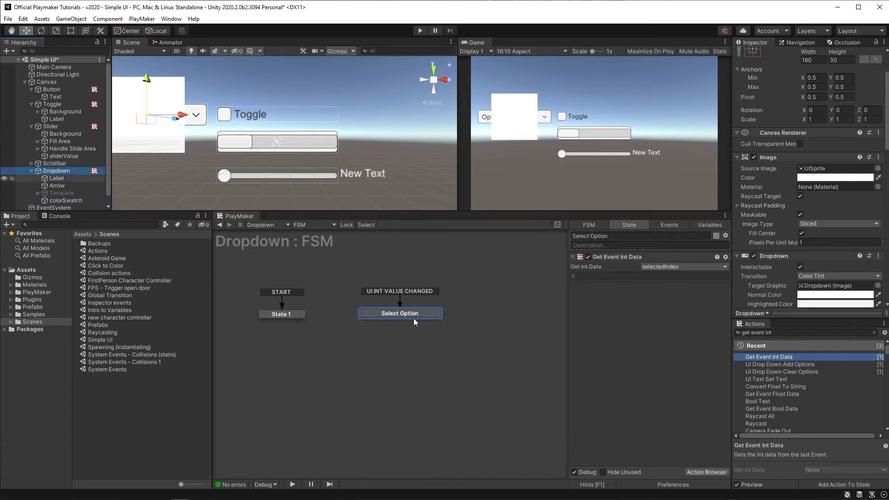Go to previous FSM arrow in PlayMaker
Viewport: 889px width, 500px height.
tap(220, 225)
